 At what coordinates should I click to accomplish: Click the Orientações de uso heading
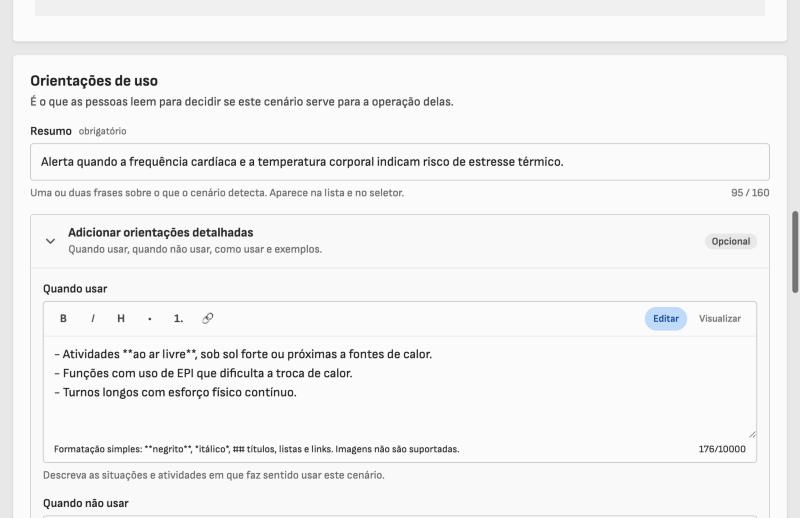point(94,81)
